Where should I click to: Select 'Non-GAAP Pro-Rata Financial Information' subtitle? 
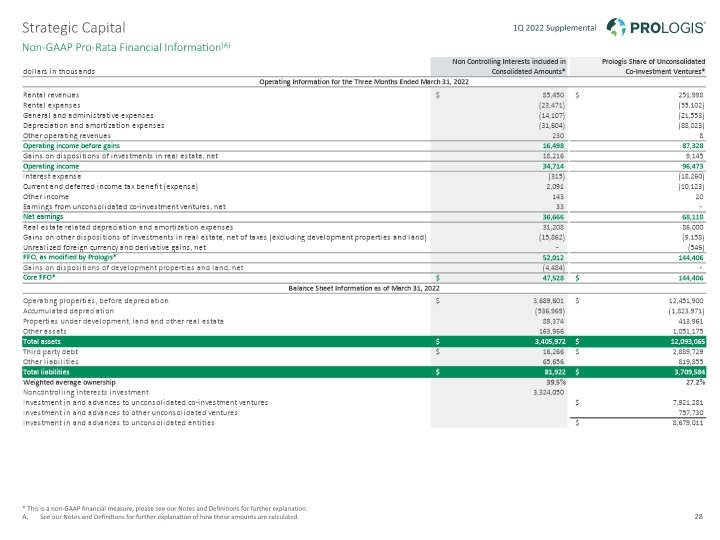click(x=126, y=47)
